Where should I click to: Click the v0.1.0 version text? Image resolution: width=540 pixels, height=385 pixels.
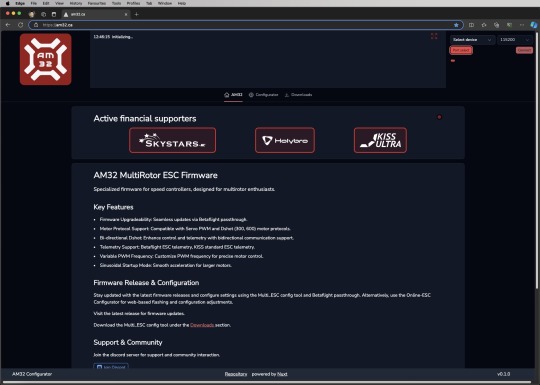coord(503,374)
